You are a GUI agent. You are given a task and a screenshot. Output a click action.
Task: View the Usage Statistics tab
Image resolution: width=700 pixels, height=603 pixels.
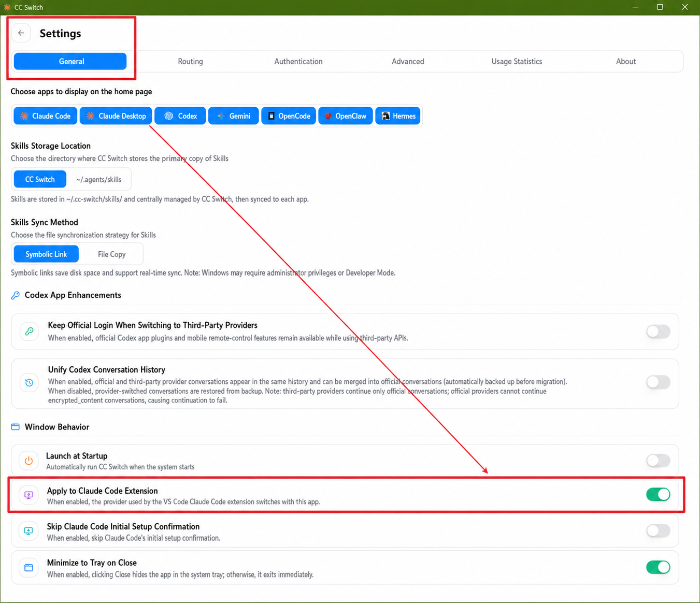[x=517, y=61]
